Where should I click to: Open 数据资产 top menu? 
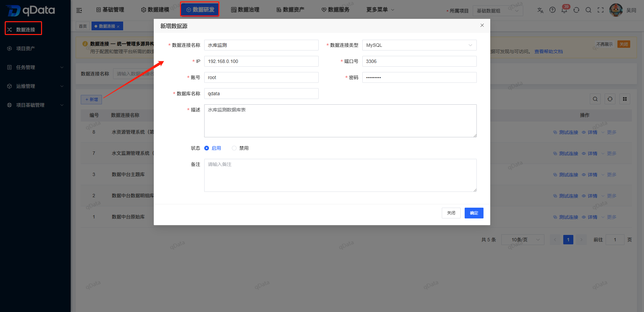point(290,10)
